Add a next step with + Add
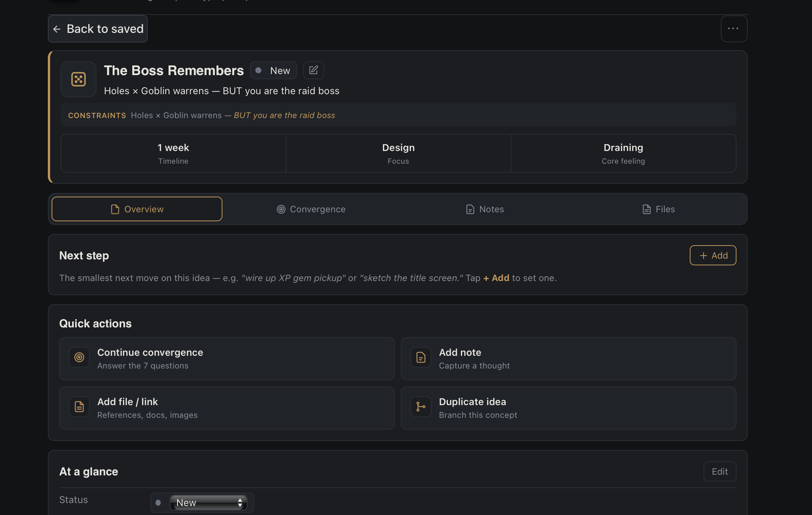 click(x=713, y=255)
